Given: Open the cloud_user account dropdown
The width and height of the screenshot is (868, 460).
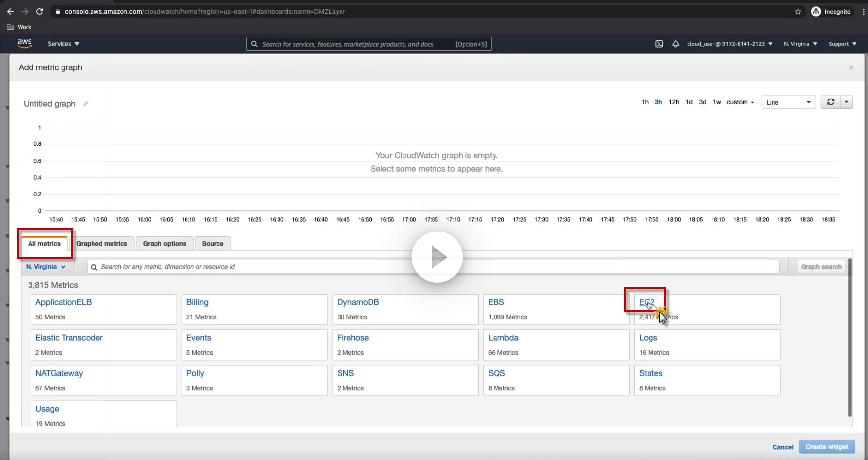Looking at the screenshot, I should (x=730, y=44).
